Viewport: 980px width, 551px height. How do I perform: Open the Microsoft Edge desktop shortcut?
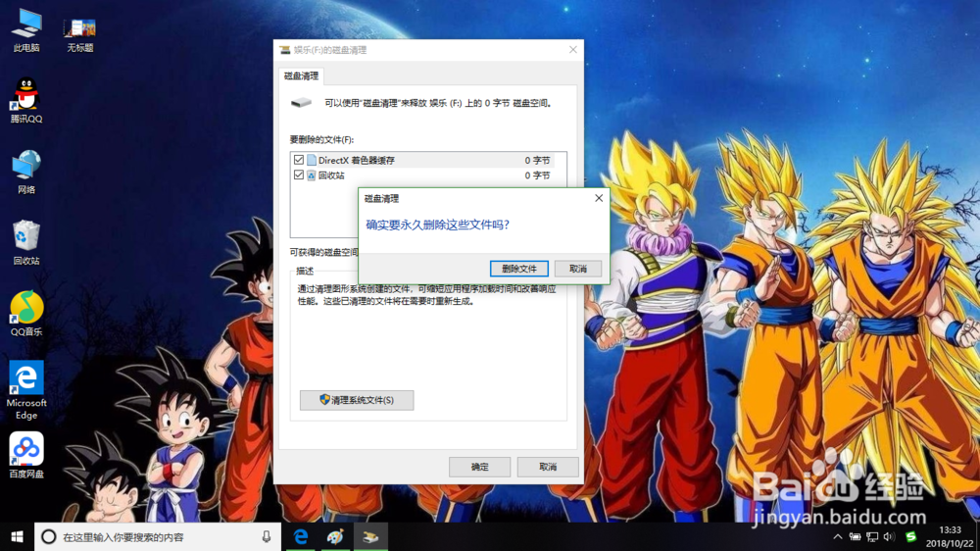[26, 389]
